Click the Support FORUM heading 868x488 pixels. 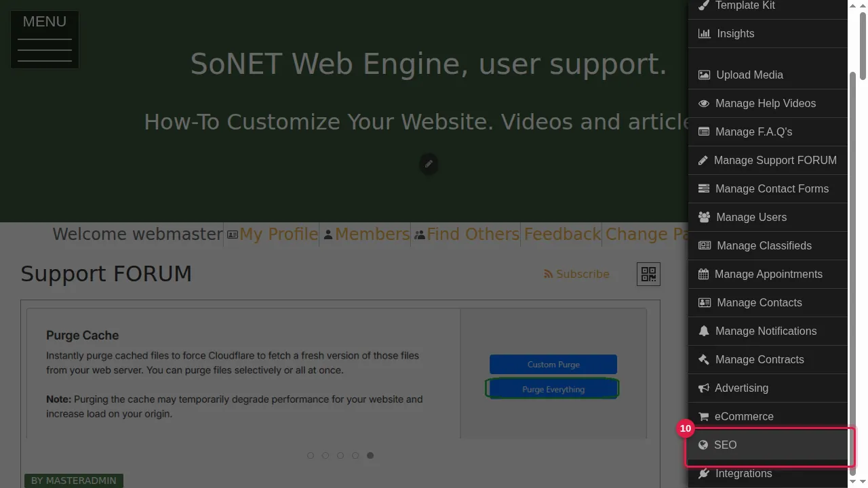(x=106, y=274)
